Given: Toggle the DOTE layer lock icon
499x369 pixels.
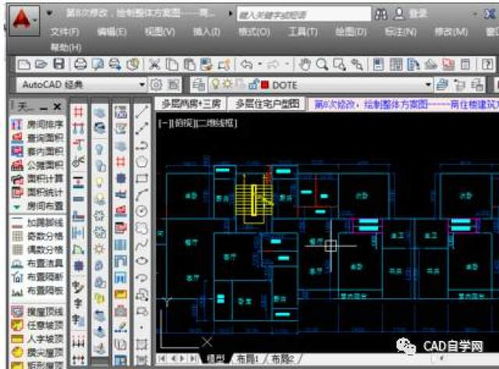Looking at the screenshot, I should 253,85.
